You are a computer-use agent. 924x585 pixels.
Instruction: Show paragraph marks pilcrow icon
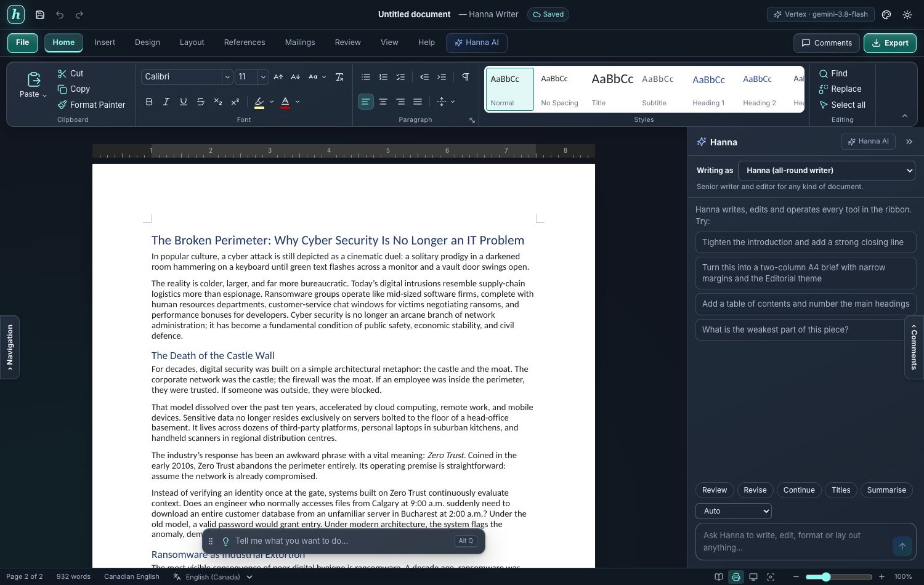click(466, 77)
